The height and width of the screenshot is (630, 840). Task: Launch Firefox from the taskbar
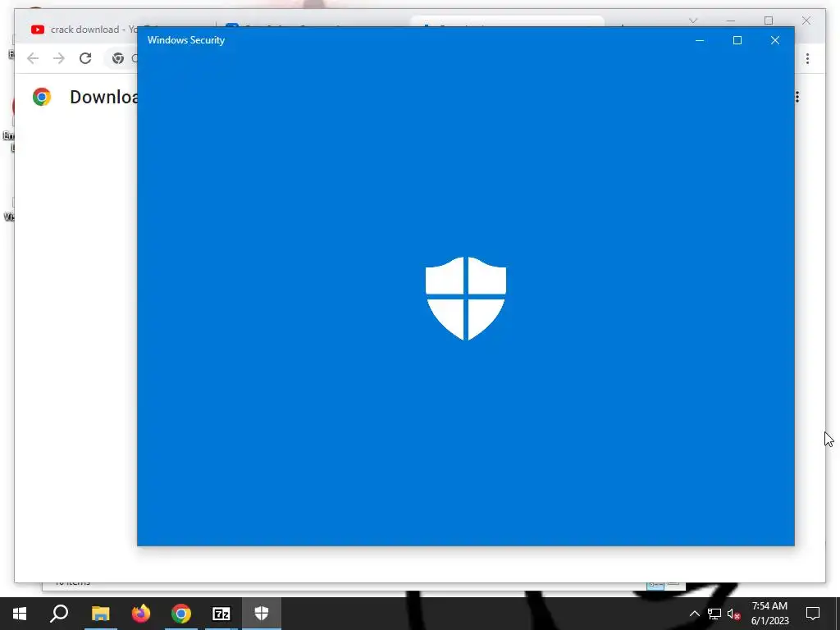[141, 614]
